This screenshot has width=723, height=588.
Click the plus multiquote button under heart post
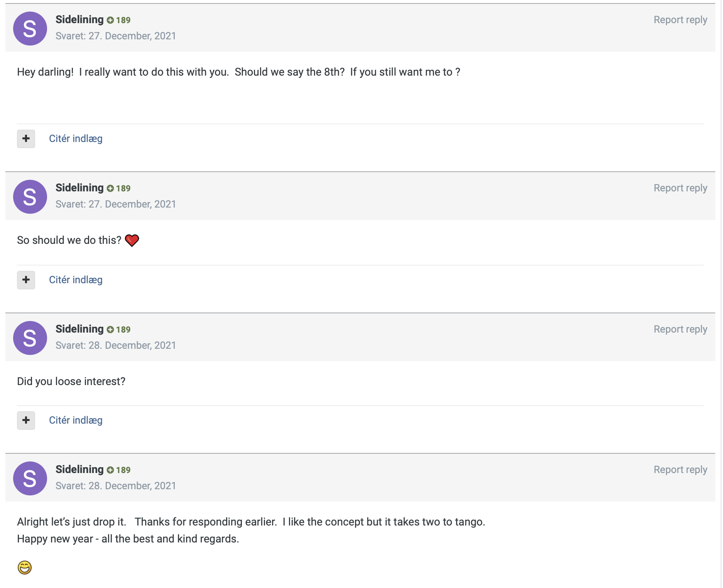(x=26, y=280)
